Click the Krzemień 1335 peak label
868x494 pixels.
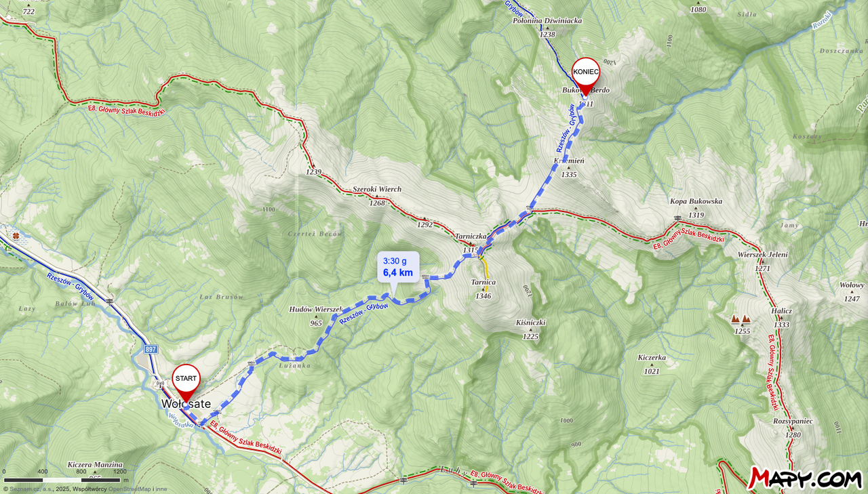[568, 167]
